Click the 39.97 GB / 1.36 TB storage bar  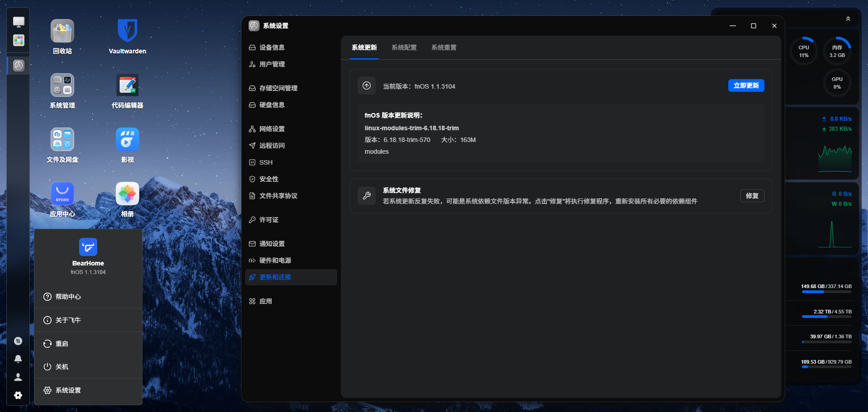click(x=826, y=342)
